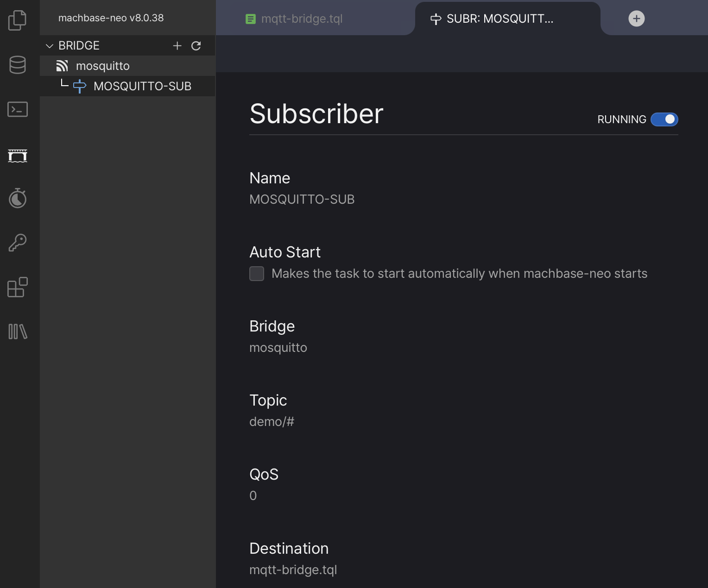Click the demo/# topic value
The height and width of the screenshot is (588, 708).
[272, 422]
